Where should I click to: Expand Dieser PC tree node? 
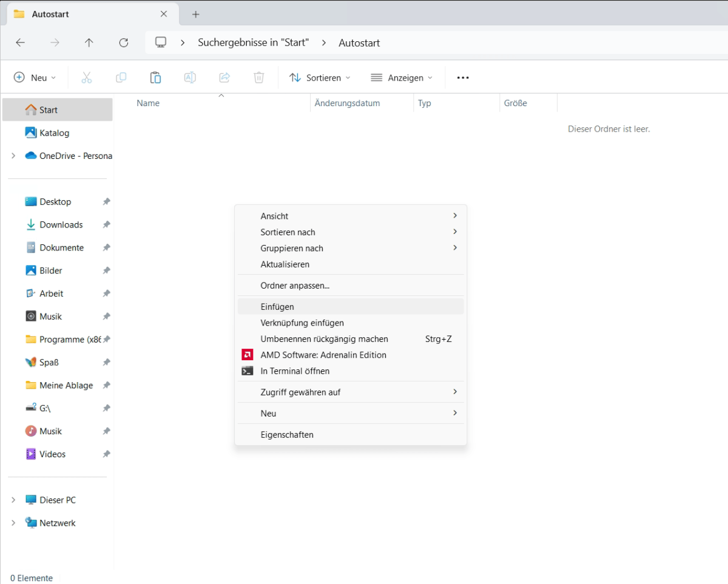[x=13, y=500]
